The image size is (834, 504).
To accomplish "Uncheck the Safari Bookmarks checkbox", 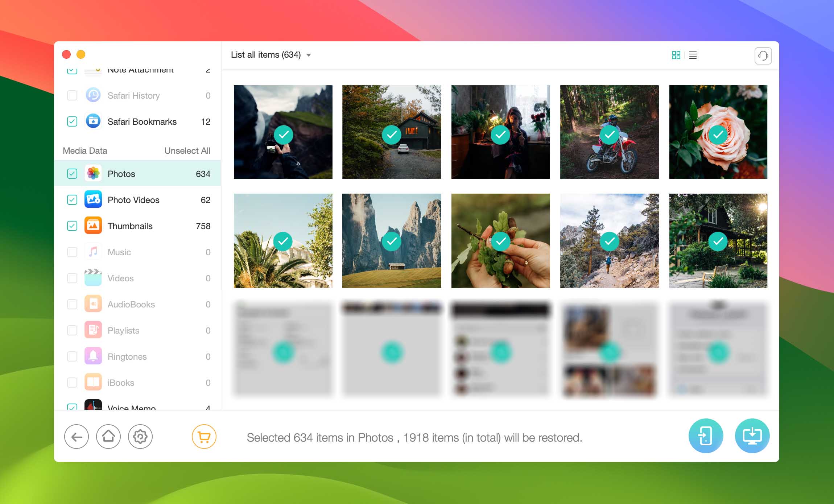I will tap(72, 121).
